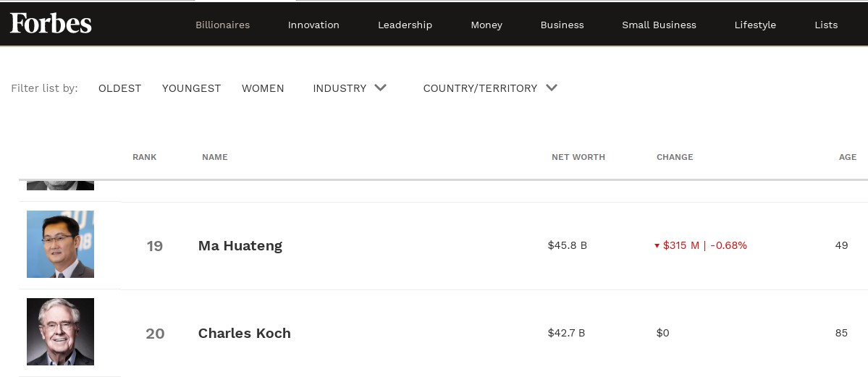Sort by the RANK column header

tap(145, 157)
